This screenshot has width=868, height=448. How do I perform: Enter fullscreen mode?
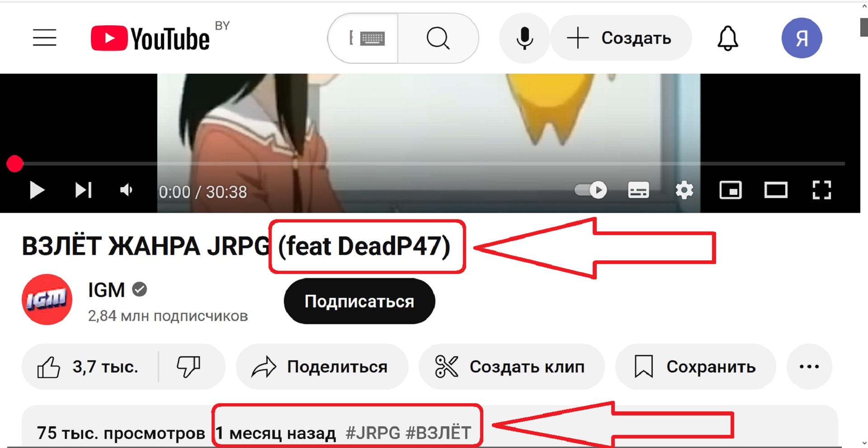[x=821, y=190]
